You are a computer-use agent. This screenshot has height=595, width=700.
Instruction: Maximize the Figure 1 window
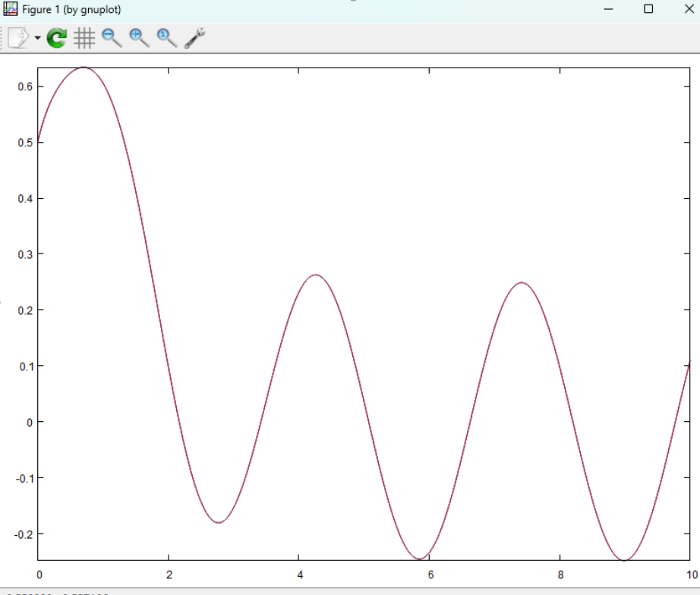(648, 9)
